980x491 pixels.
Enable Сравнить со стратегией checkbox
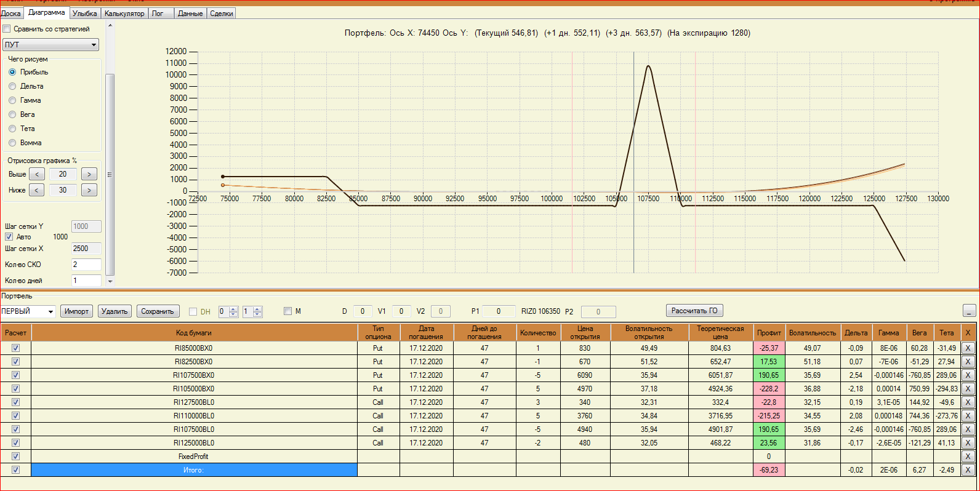tap(7, 29)
